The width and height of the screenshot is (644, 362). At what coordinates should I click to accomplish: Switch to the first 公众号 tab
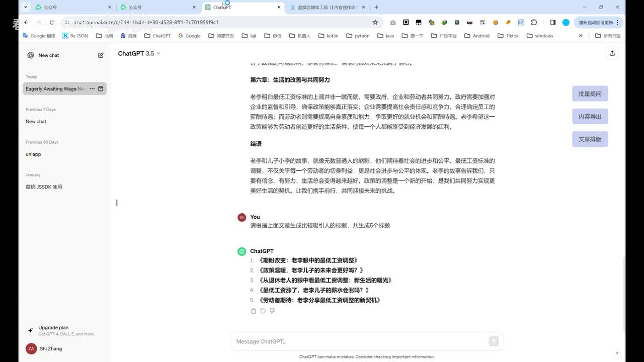[70, 7]
